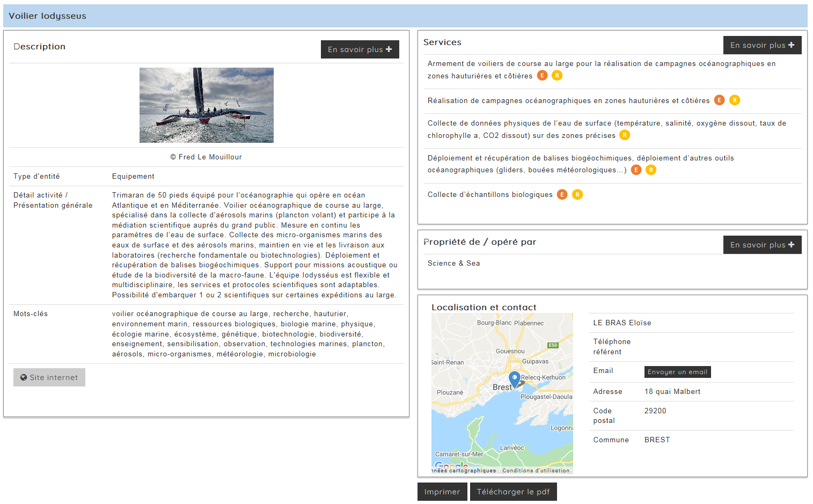Click the R badge on "Déploiement et récupération de balises" service
This screenshot has height=504, width=813.
click(651, 170)
